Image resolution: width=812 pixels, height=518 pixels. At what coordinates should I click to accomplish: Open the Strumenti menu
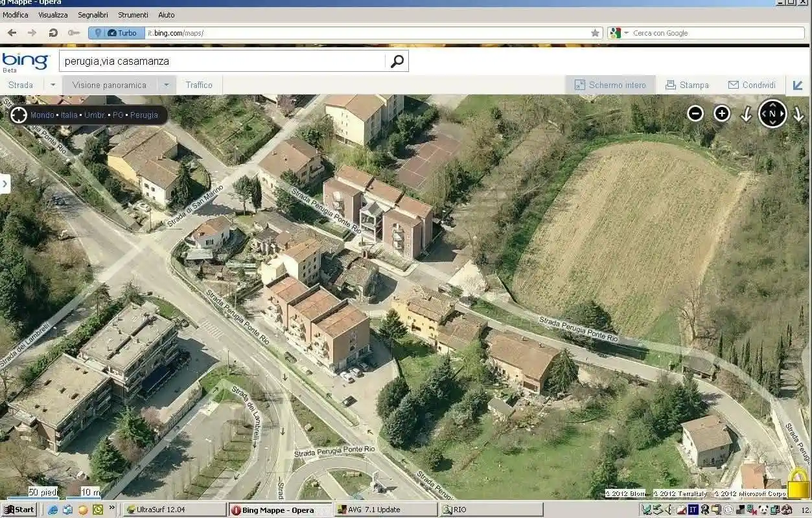coord(133,15)
